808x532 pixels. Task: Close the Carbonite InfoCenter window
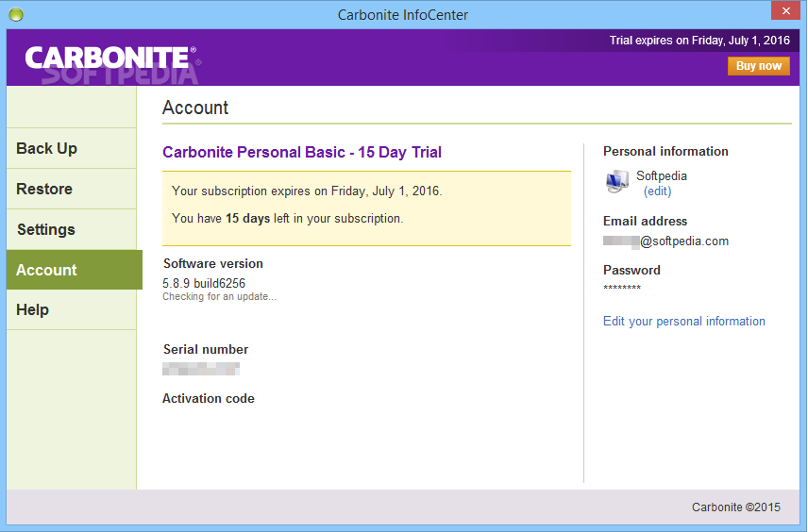click(785, 10)
